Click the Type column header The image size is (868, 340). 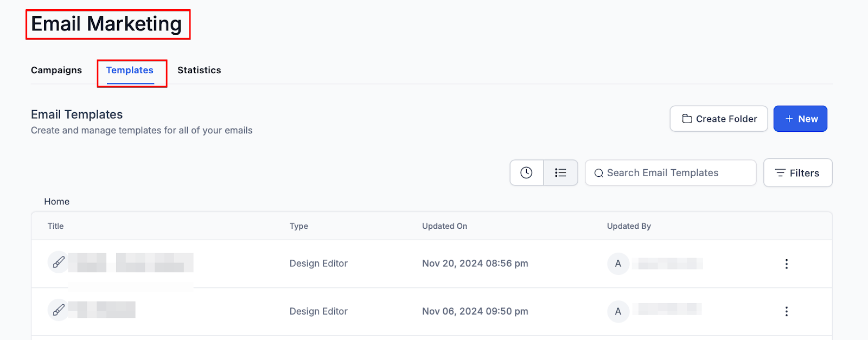click(x=299, y=226)
